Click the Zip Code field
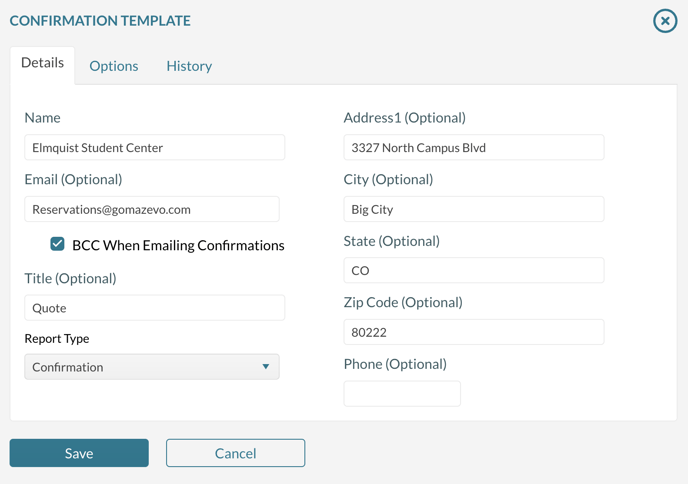The width and height of the screenshot is (688, 484). [x=473, y=332]
